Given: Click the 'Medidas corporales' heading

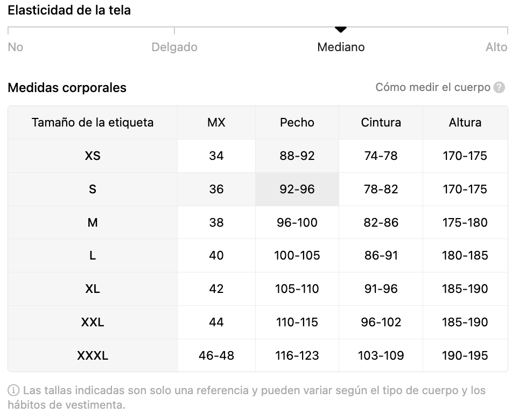Looking at the screenshot, I should tap(67, 88).
